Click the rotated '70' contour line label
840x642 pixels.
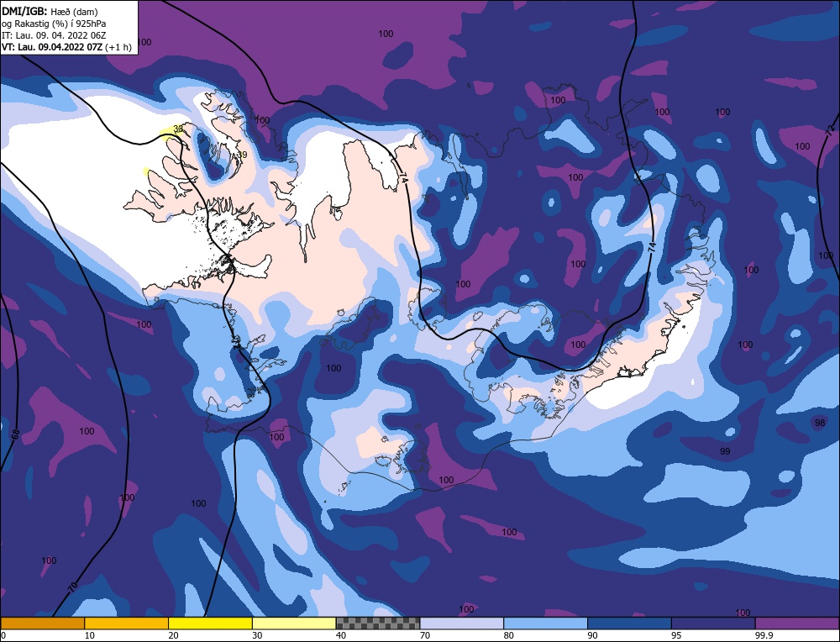[73, 587]
